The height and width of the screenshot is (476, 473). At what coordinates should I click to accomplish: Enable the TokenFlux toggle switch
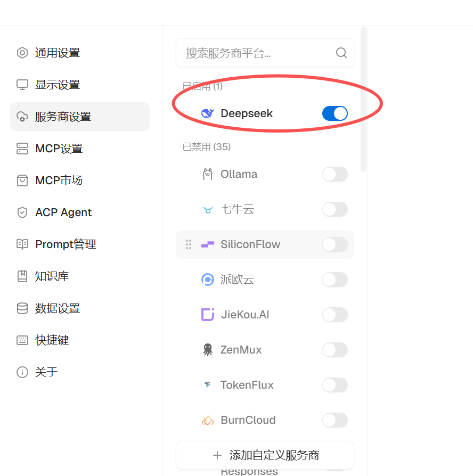tap(335, 385)
